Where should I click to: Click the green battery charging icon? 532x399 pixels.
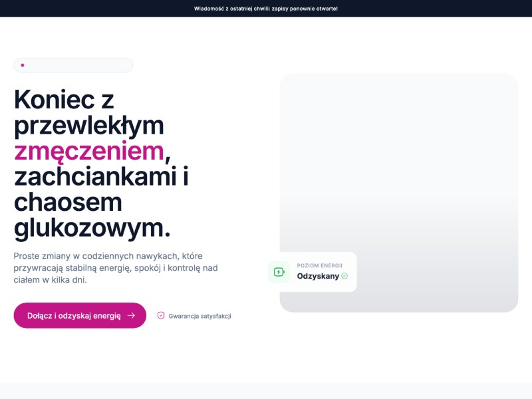click(x=279, y=272)
